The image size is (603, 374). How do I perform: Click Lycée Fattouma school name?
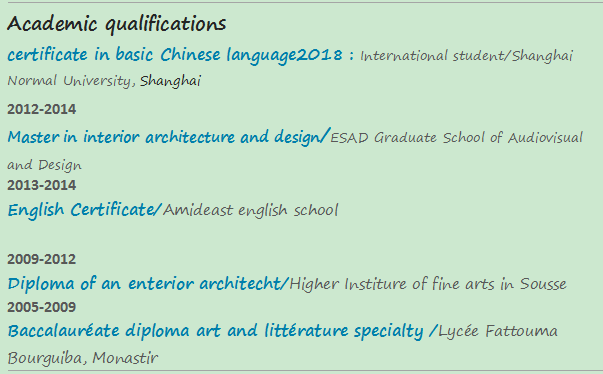point(498,331)
